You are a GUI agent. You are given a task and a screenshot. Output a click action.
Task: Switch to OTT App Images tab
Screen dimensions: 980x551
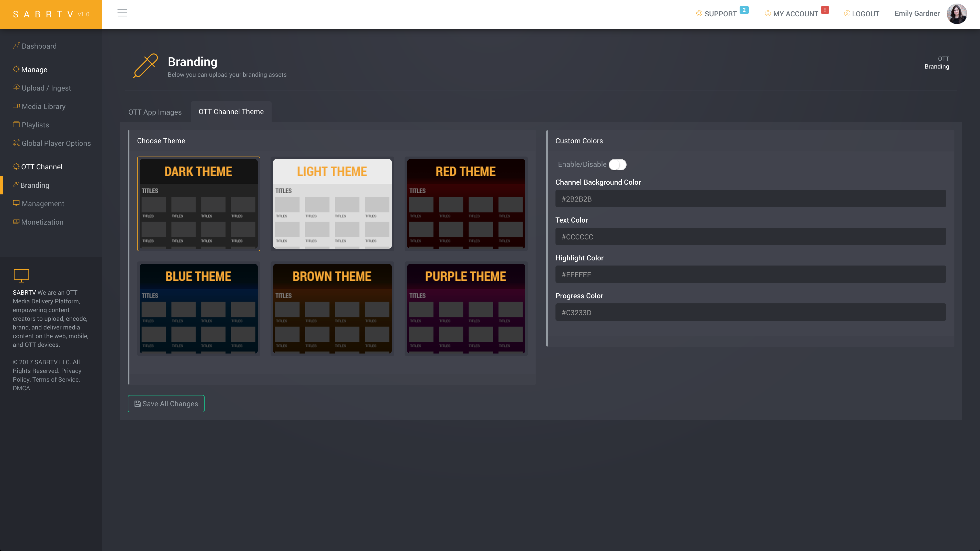(x=155, y=112)
